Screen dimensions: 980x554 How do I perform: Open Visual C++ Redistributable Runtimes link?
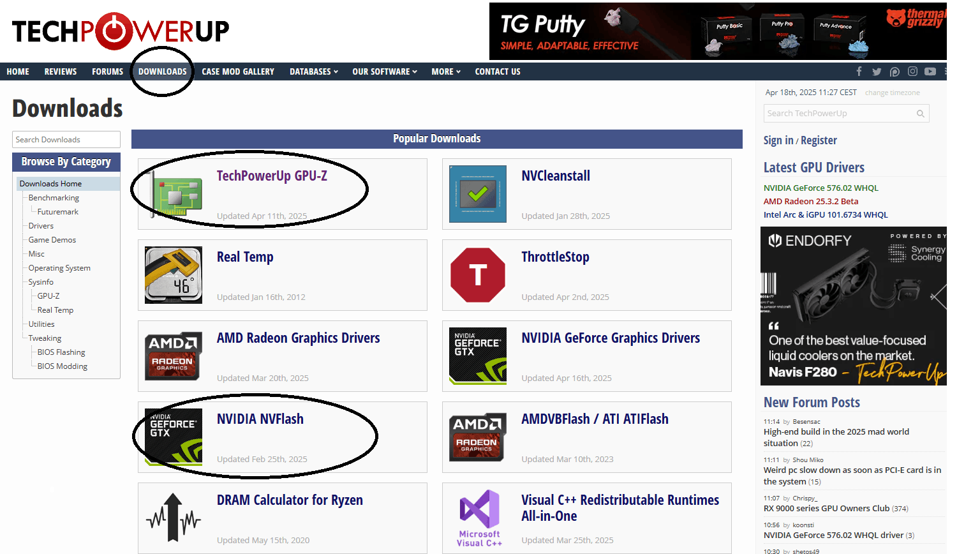tap(620, 508)
